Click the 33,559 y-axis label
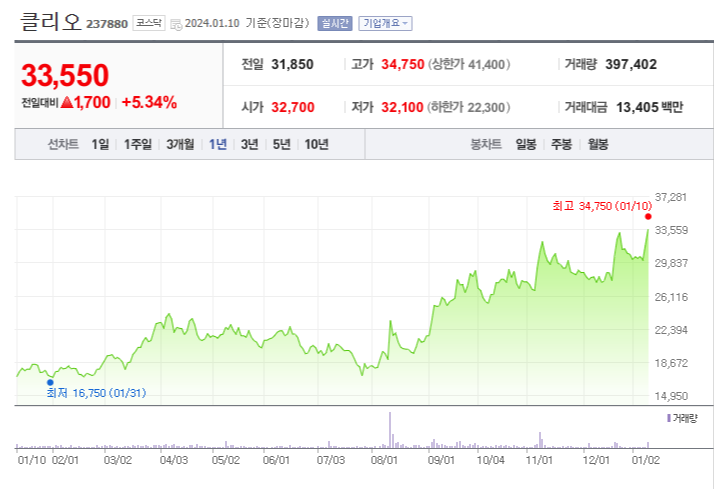This screenshot has width=714, height=489. (x=671, y=230)
